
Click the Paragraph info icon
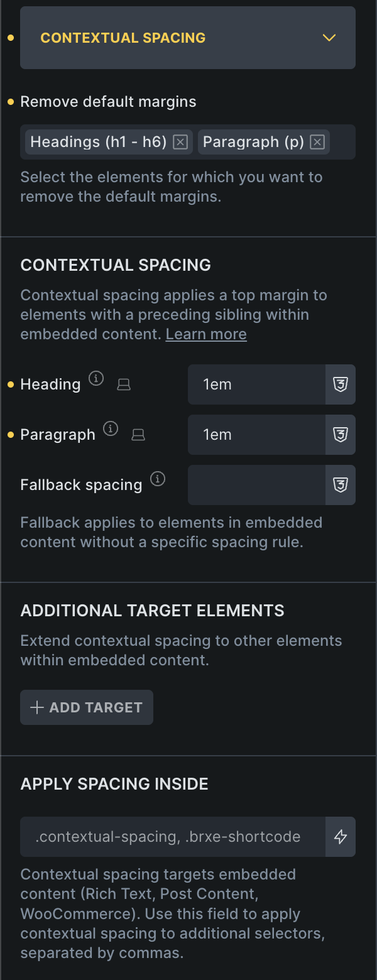[111, 428]
